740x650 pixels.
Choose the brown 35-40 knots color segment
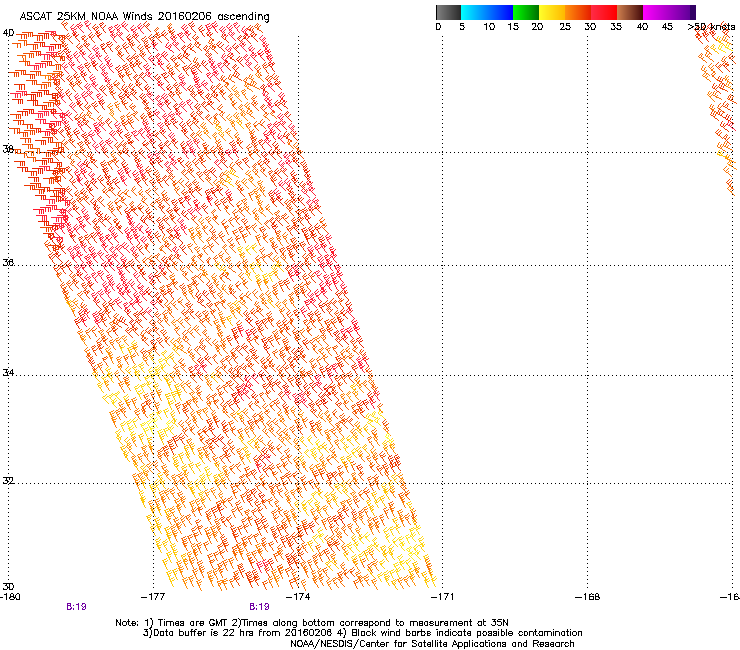pos(630,12)
